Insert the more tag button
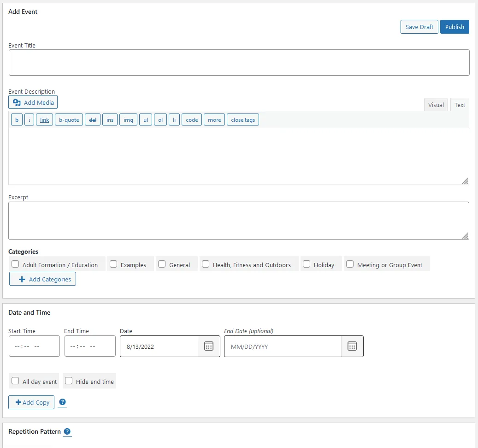 214,119
